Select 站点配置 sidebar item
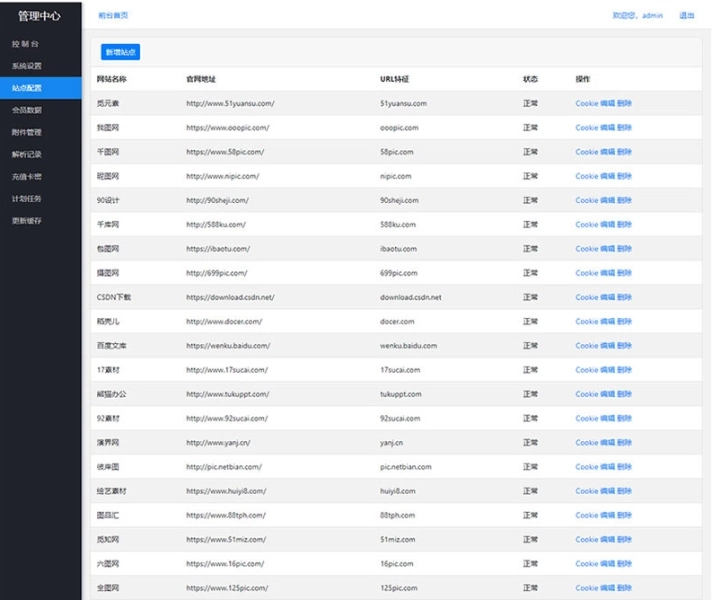Image resolution: width=712 pixels, height=600 pixels. [x=41, y=88]
